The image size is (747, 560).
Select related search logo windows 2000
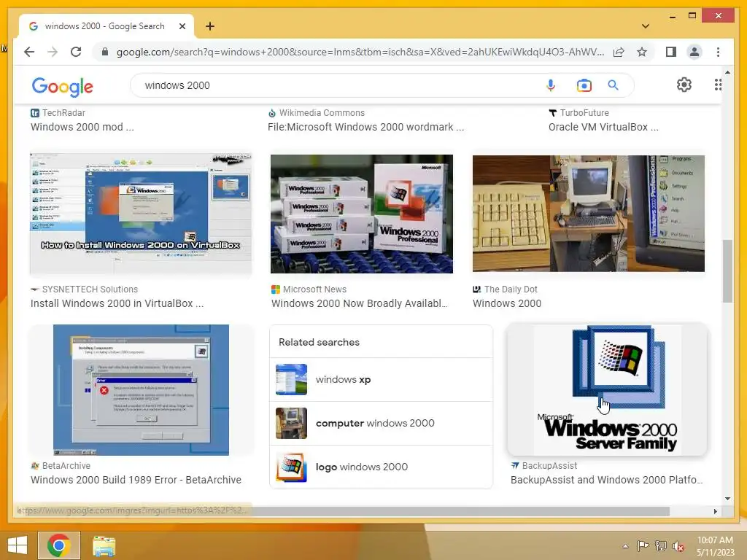click(381, 467)
